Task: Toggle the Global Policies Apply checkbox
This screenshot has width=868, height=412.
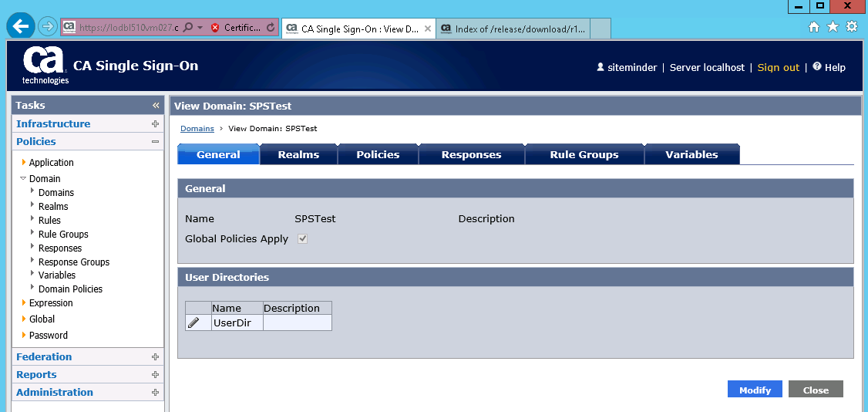Action: pyautogui.click(x=303, y=239)
